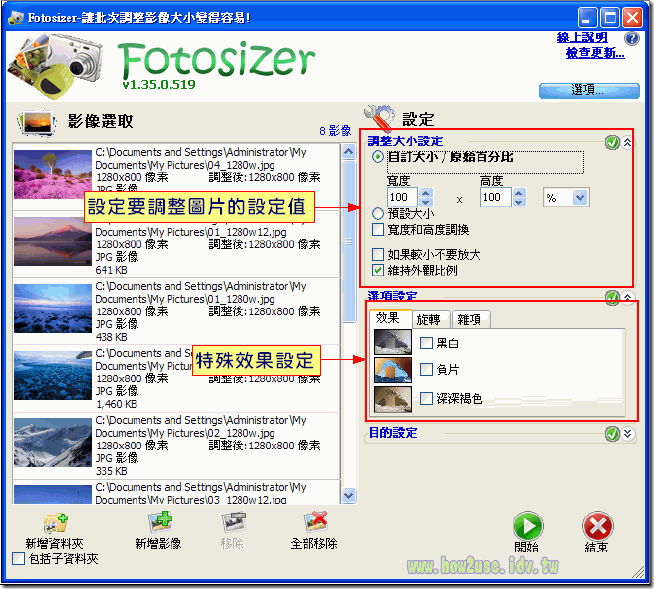Open the online help link (線上說明)

(582, 38)
